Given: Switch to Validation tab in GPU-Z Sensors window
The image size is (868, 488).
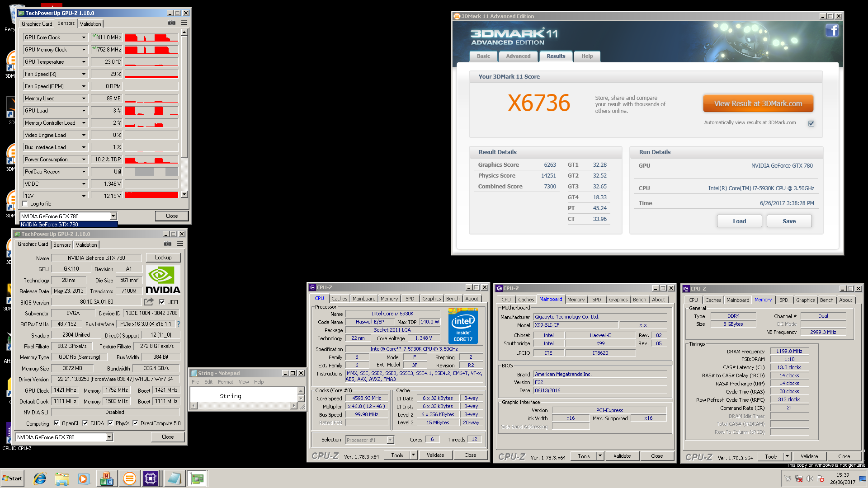Looking at the screenshot, I should [x=90, y=24].
